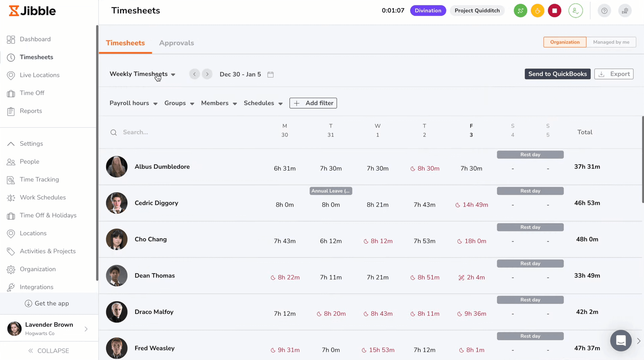Collapse the sidebar
The image size is (644, 360).
(x=49, y=351)
